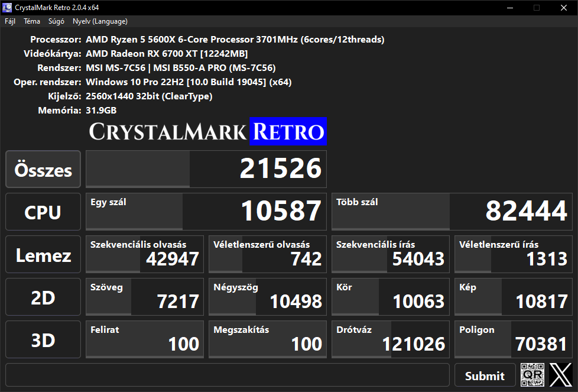Click the Poligon score 70381
The width and height of the screenshot is (578, 392).
(x=514, y=339)
